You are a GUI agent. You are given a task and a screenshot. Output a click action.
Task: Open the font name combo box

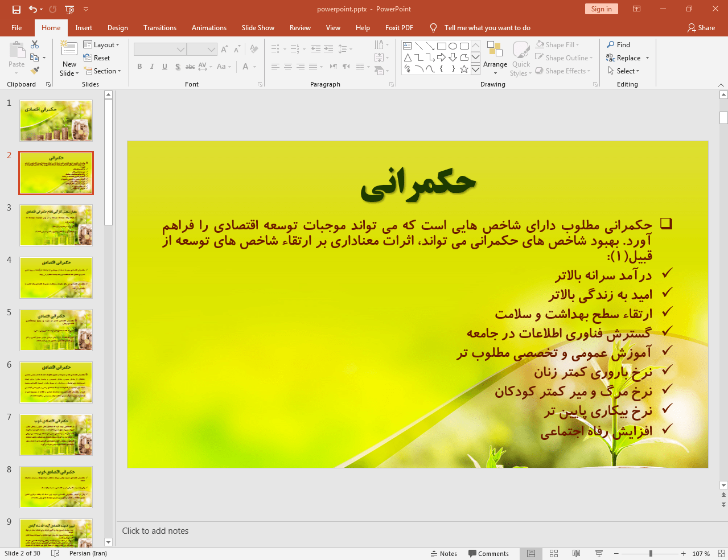click(x=160, y=50)
